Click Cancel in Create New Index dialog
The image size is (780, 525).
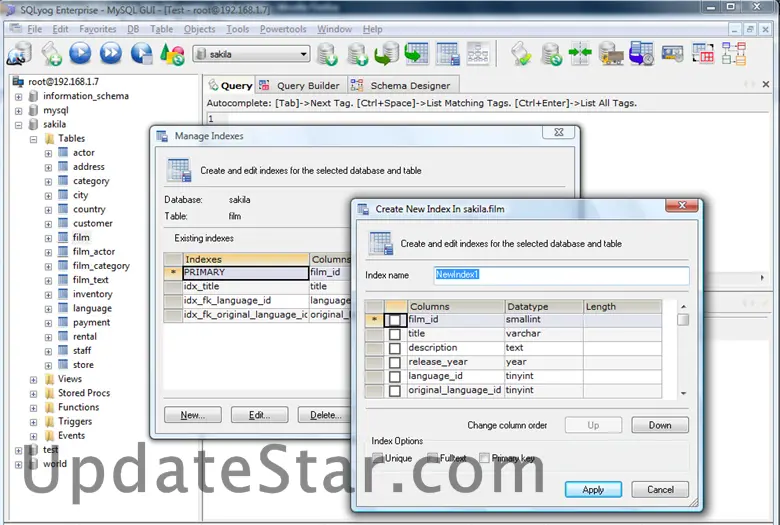pyautogui.click(x=660, y=489)
